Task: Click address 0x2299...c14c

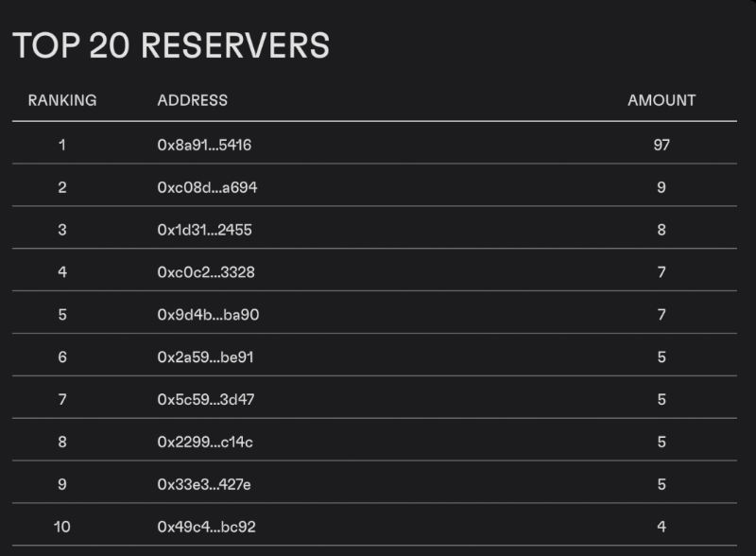Action: 205,442
